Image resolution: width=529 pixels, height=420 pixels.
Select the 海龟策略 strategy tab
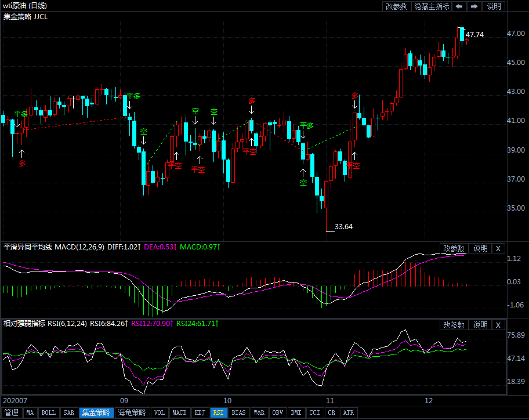132,413
